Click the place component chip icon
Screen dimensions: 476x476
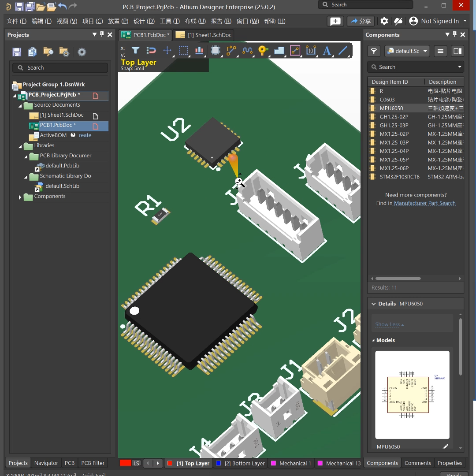(x=215, y=51)
